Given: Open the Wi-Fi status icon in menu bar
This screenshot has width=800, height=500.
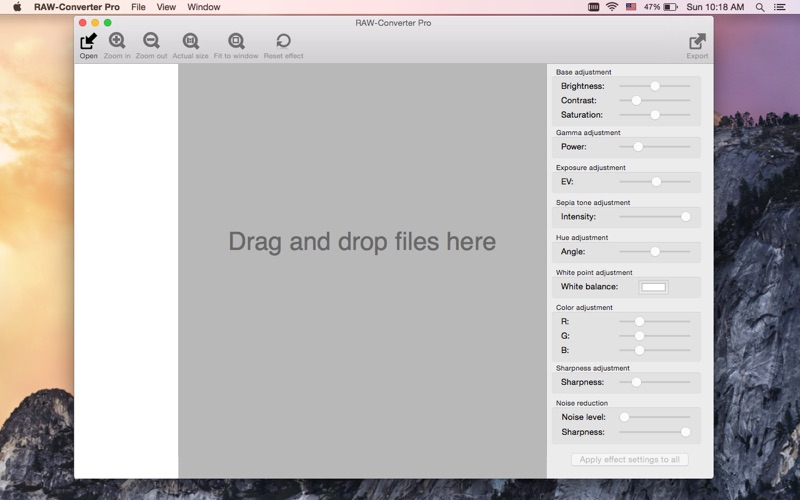Looking at the screenshot, I should pyautogui.click(x=611, y=7).
